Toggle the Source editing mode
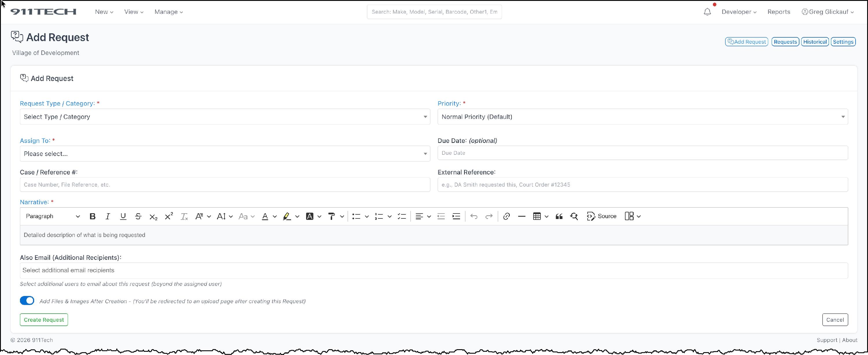 coord(602,216)
